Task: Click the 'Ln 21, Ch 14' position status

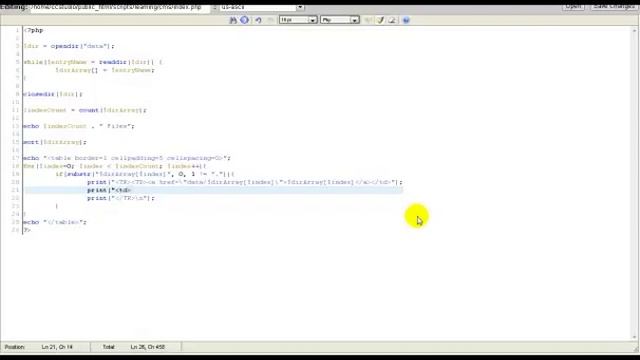Action: 57,347
